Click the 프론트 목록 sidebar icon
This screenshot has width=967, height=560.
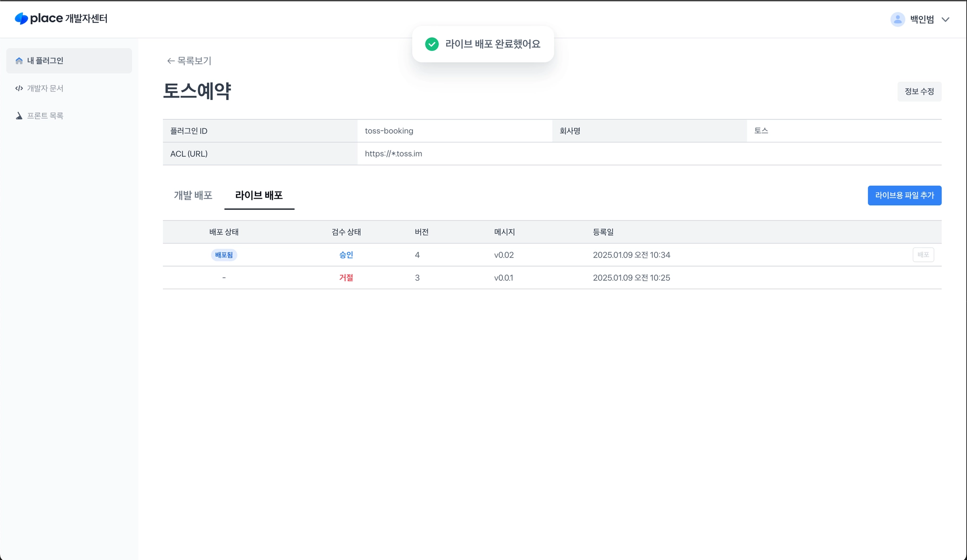pos(19,116)
